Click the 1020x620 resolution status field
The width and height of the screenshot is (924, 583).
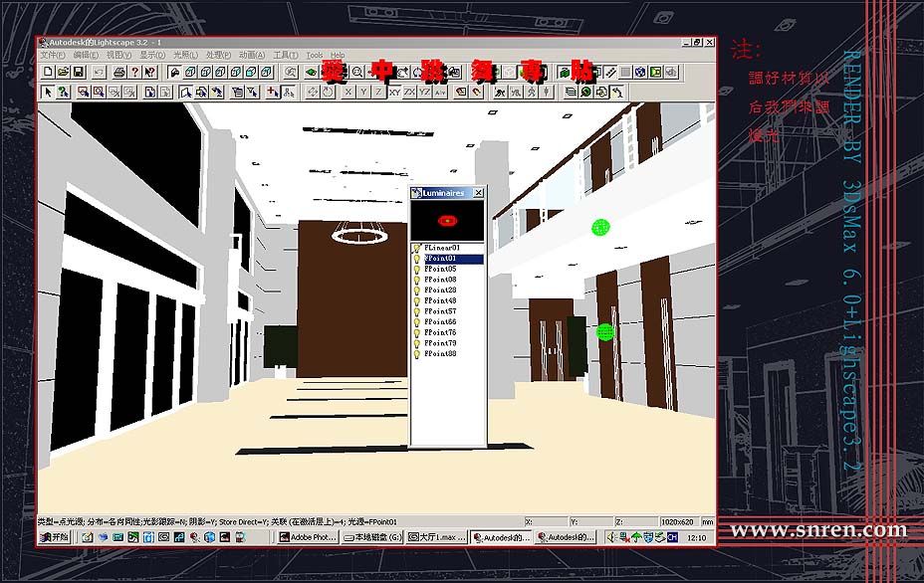(x=678, y=521)
